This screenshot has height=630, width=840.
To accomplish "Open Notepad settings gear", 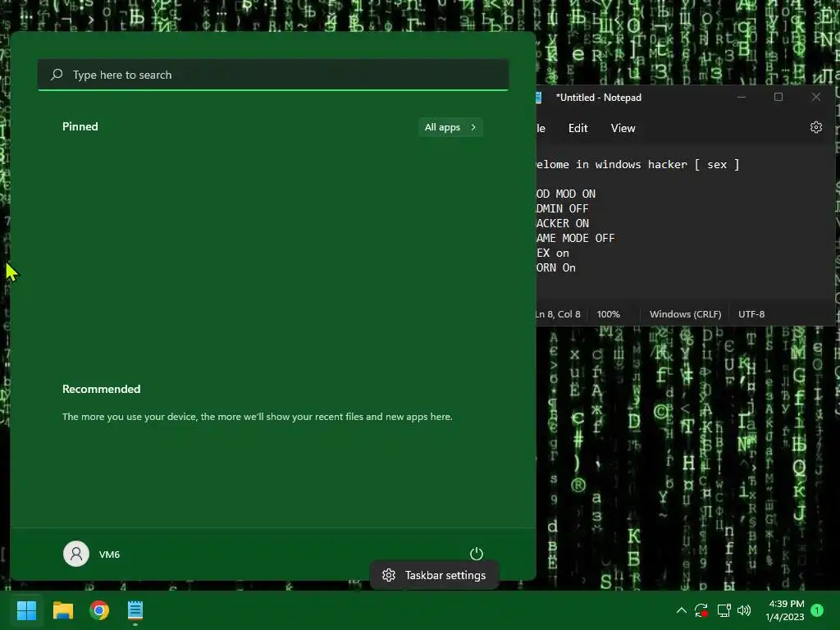I will click(816, 127).
